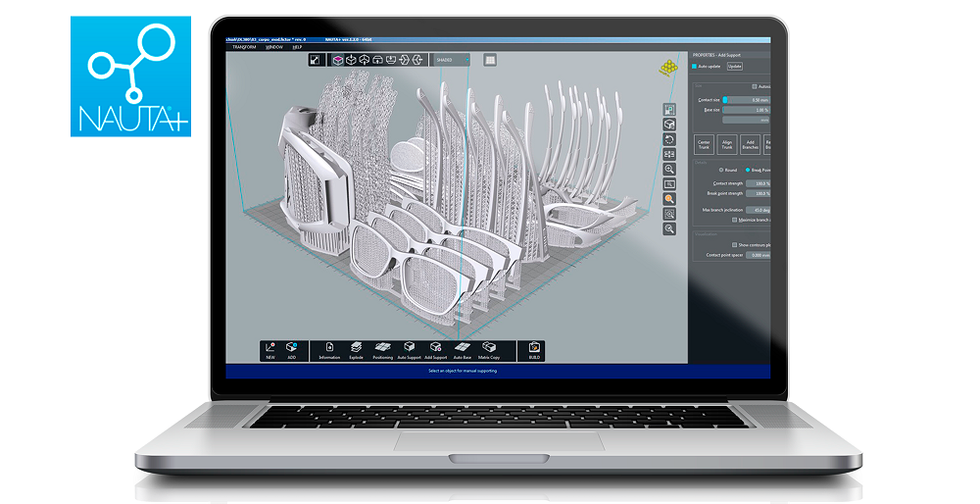Open the SHADED display mode dropdown
Viewport: 980px width, 504px height.
pos(451,60)
